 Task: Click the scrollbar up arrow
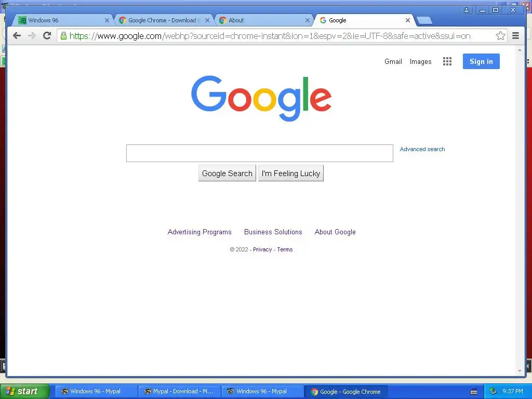coord(520,50)
